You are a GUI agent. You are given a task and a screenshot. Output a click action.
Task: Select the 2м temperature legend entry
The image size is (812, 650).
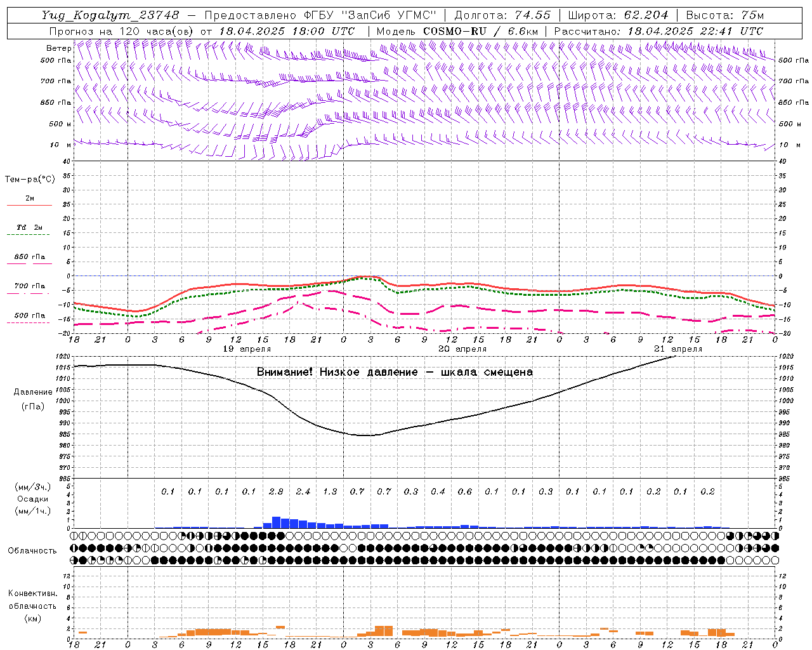pos(29,199)
